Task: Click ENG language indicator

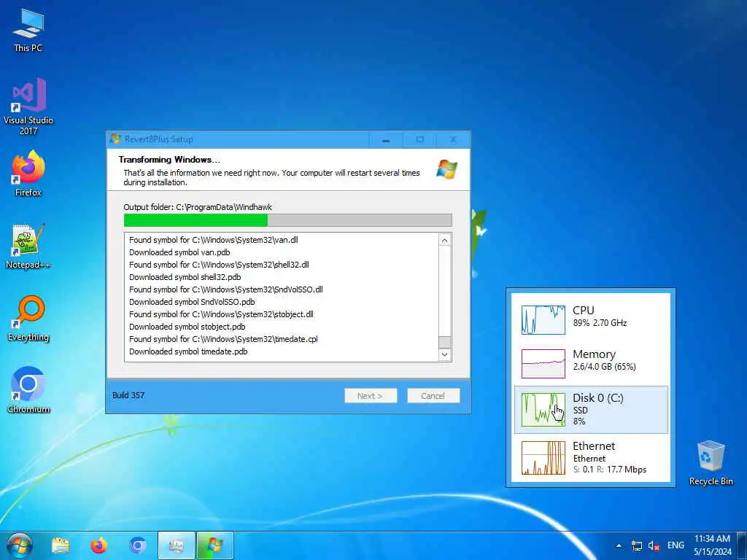Action: click(676, 545)
